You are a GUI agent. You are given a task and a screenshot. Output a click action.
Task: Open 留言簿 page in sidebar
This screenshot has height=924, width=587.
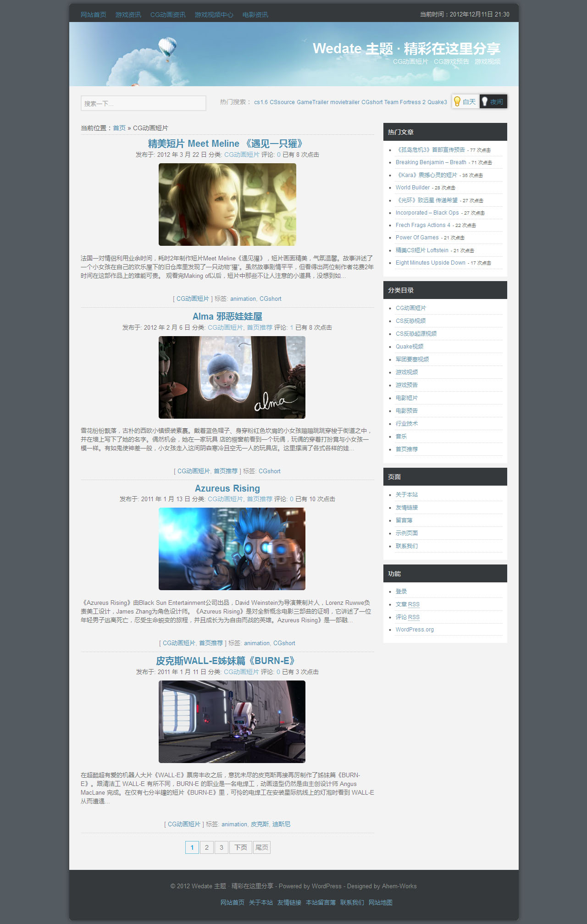404,520
